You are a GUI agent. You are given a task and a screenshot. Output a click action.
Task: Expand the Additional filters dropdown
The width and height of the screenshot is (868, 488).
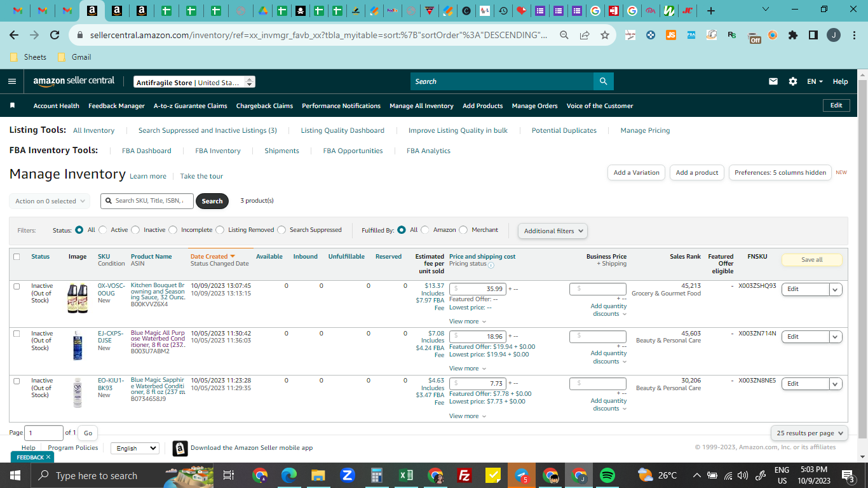click(552, 231)
